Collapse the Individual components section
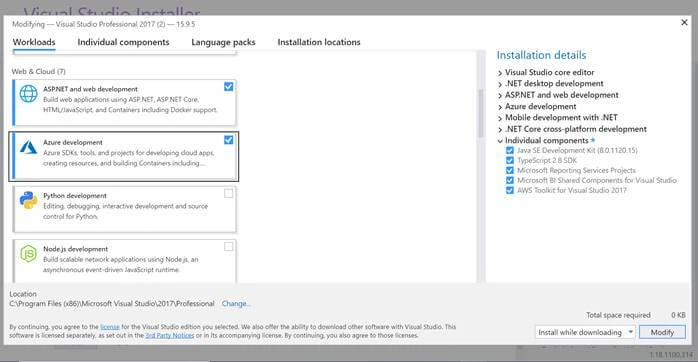The width and height of the screenshot is (698, 362). (500, 141)
